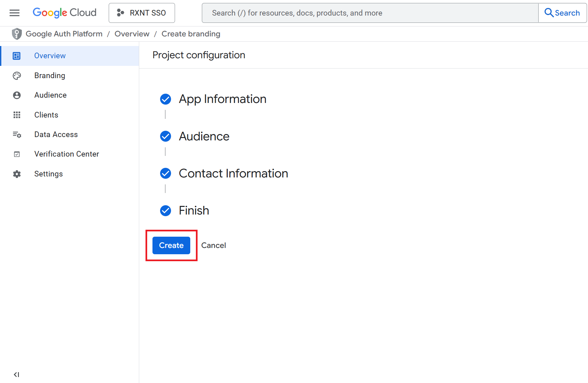Open the RXNT SSO project picker
The width and height of the screenshot is (588, 383).
142,13
